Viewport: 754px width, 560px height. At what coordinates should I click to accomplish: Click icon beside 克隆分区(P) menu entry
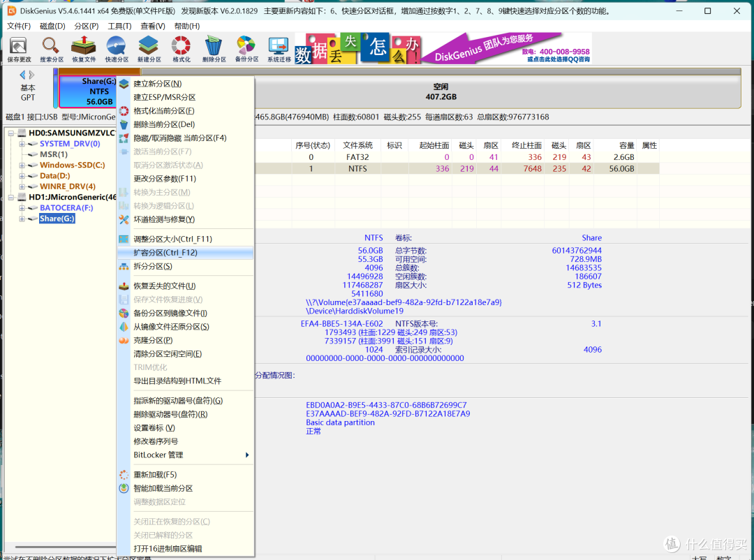(124, 340)
